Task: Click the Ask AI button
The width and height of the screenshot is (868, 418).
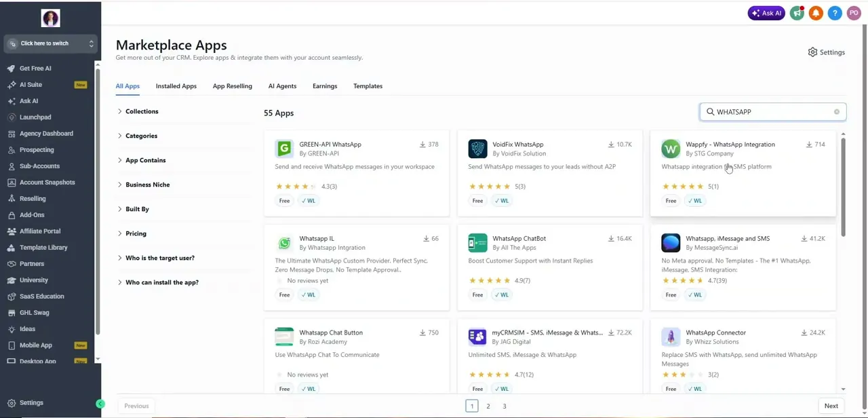Action: point(766,13)
